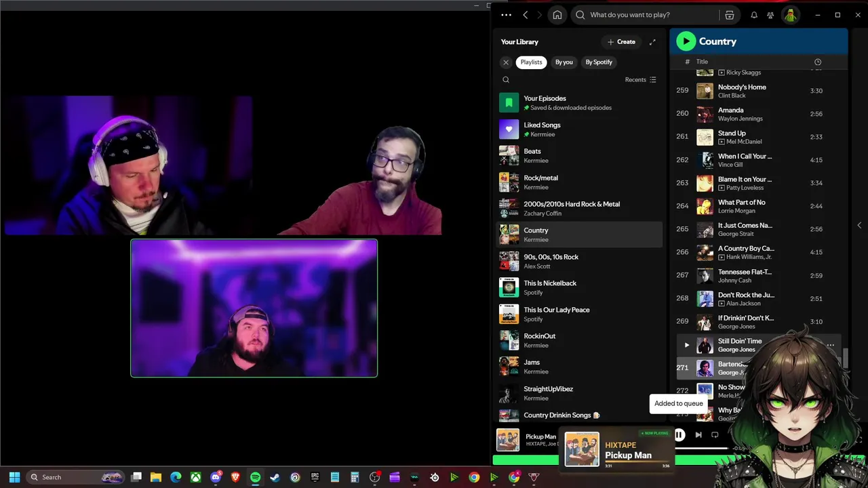Open Microsoft Edge from the taskbar
This screenshot has height=488, width=868.
click(x=176, y=477)
